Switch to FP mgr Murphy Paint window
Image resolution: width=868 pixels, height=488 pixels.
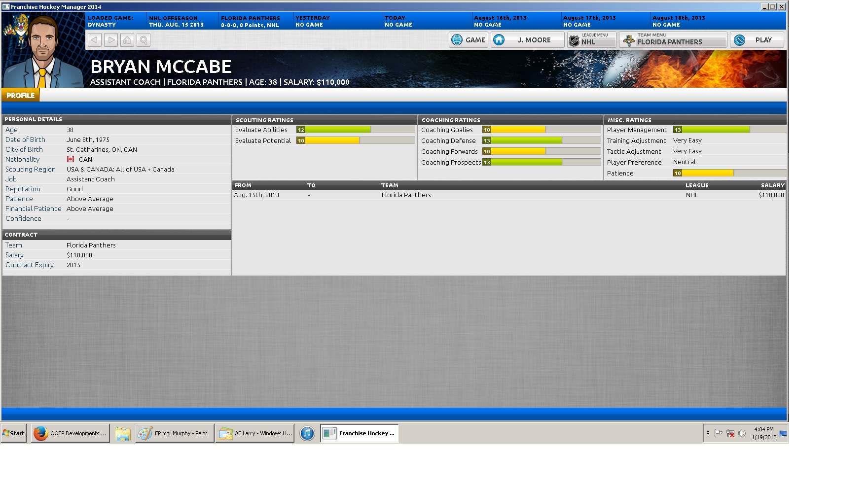point(175,433)
